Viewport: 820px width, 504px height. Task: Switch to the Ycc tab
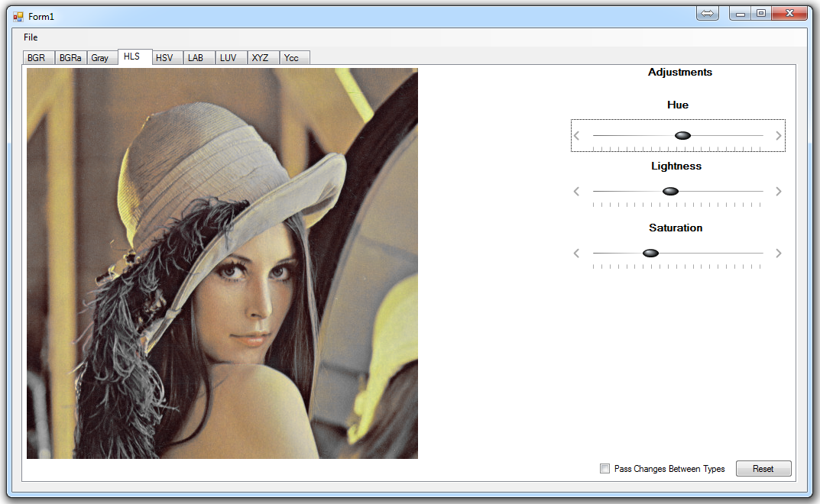point(294,57)
